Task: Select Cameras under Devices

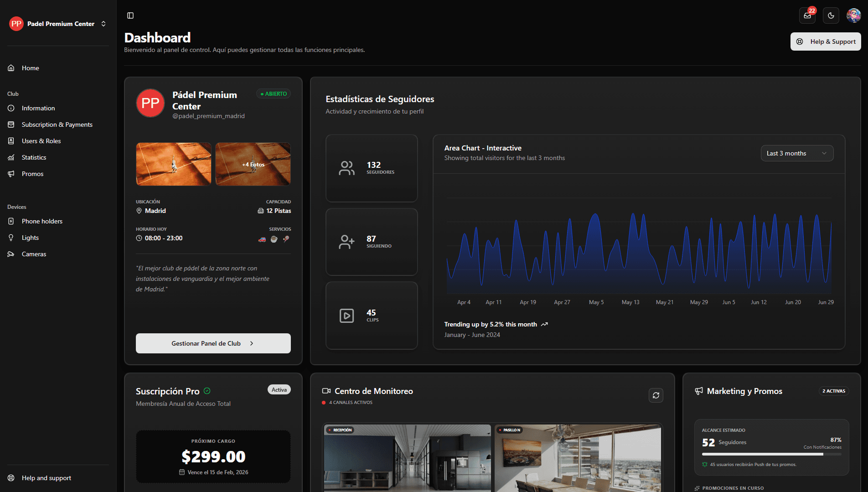Action: tap(33, 254)
